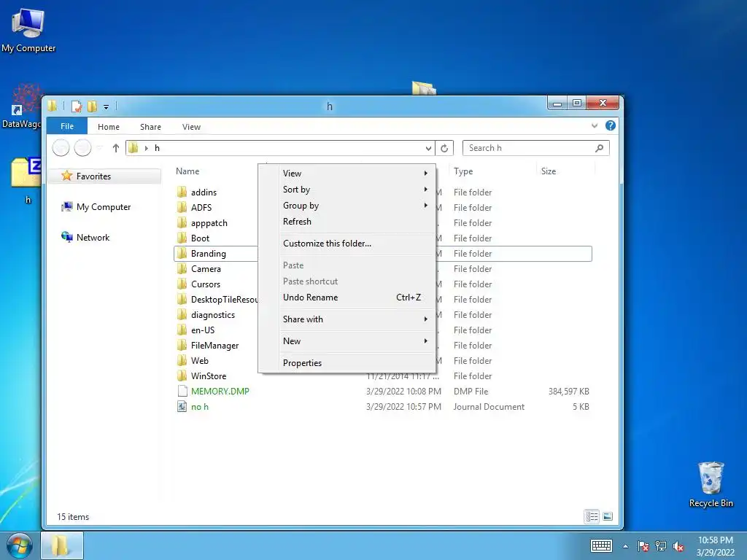The width and height of the screenshot is (747, 560).
Task: Sort by the Name column header
Action: pos(187,171)
